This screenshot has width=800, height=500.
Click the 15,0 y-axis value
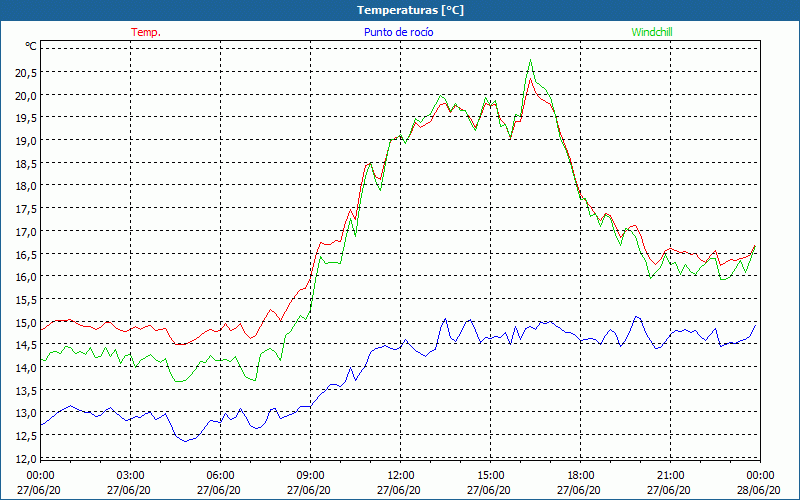pyautogui.click(x=26, y=322)
